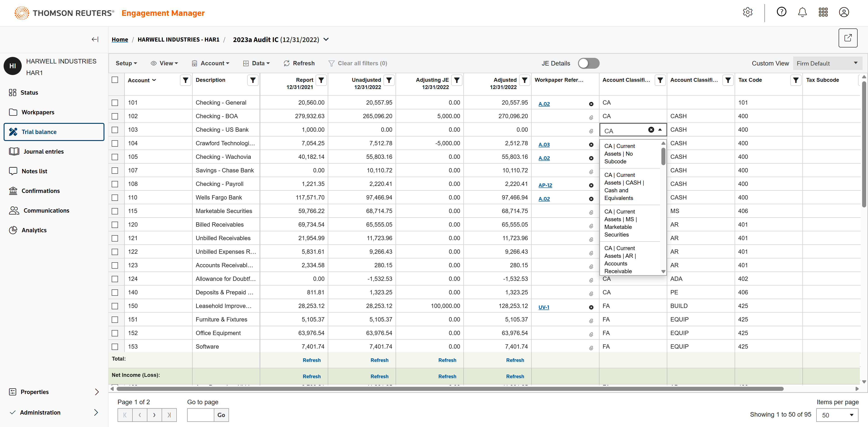
Task: Check the box for account 101
Action: point(115,103)
